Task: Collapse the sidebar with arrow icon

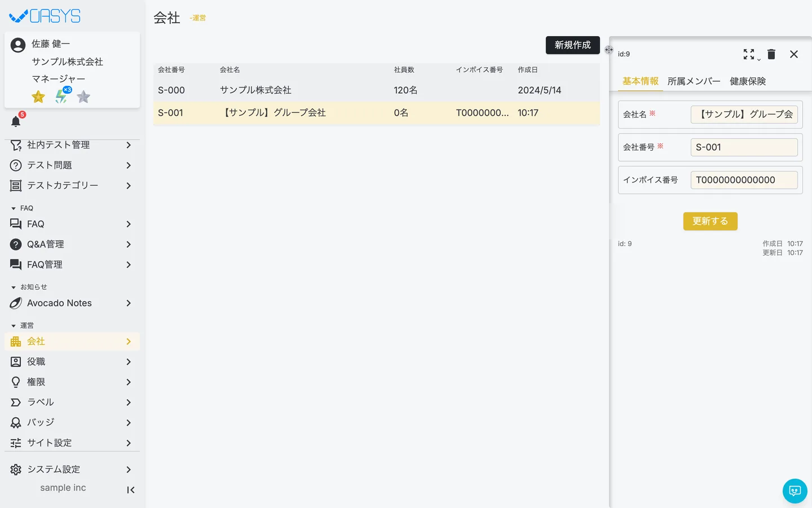Action: [131, 490]
